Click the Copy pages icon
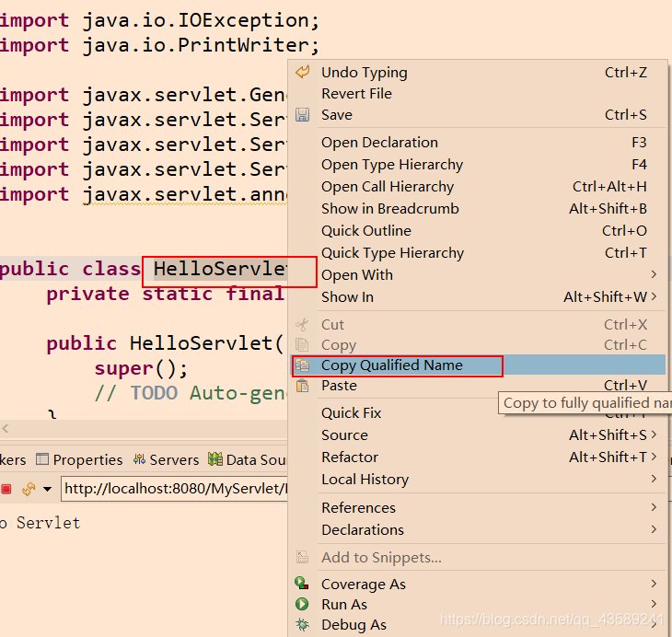 pyautogui.click(x=302, y=344)
